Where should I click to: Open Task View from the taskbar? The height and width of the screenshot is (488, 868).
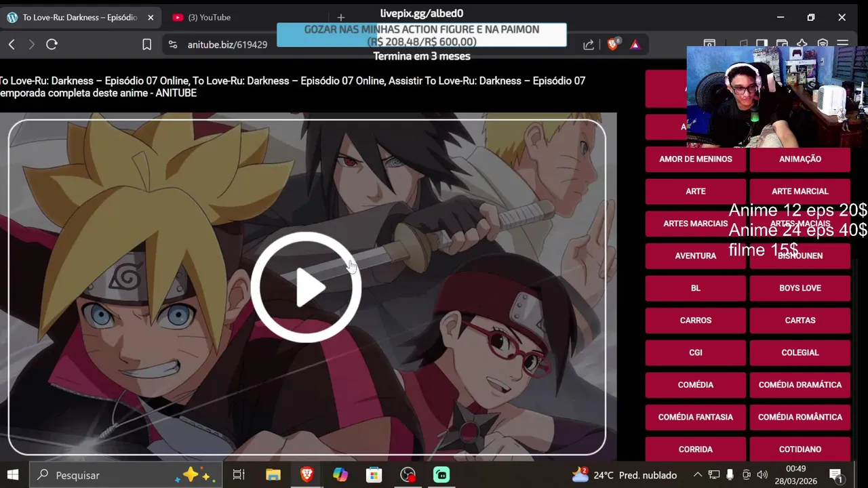pos(239,475)
